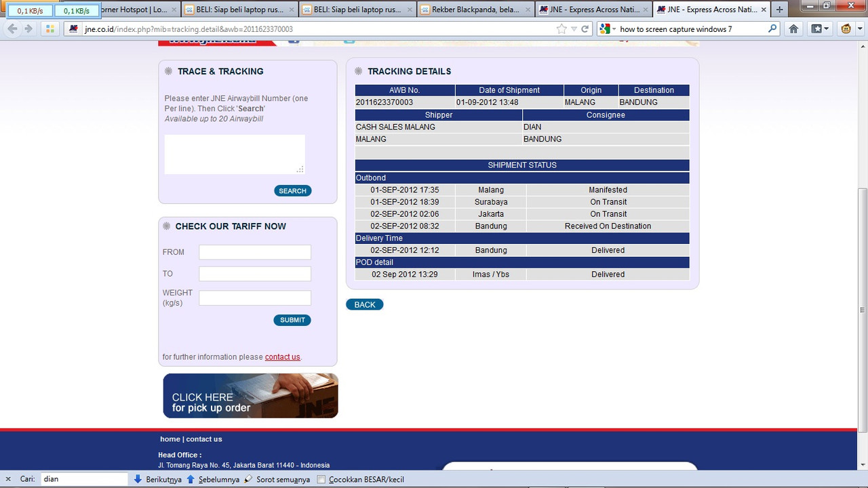Screen dimensions: 868x488
Task: Open the red 'contact us' link
Action: pyautogui.click(x=282, y=357)
